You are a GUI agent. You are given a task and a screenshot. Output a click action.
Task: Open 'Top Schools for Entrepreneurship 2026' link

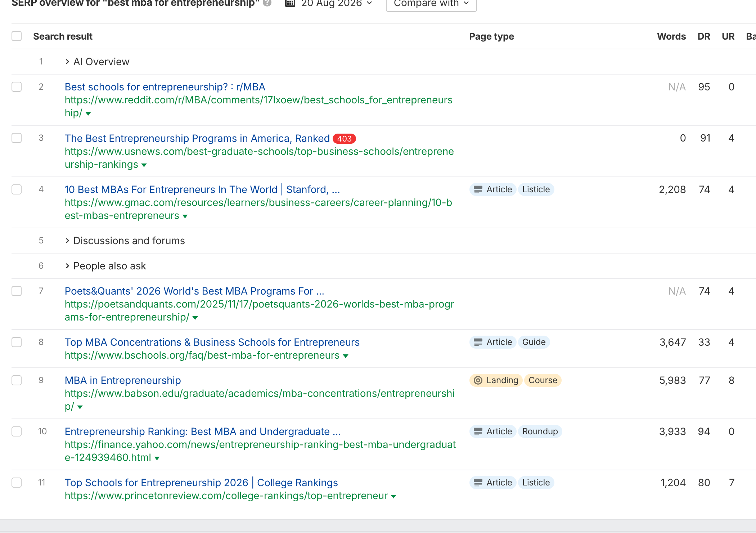201,483
